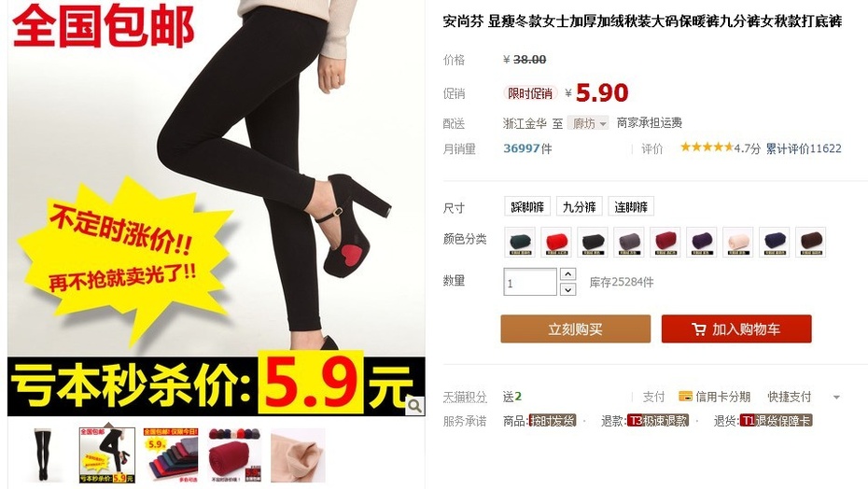Open the 廊坊 delivery city dropdown

pyautogui.click(x=588, y=123)
